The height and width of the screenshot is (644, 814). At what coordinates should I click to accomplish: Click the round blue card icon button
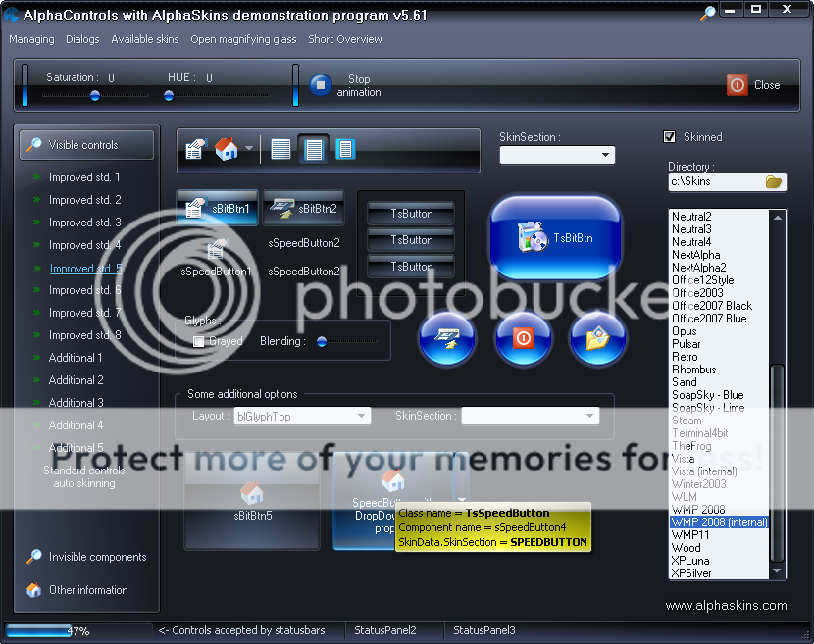pyautogui.click(x=446, y=338)
